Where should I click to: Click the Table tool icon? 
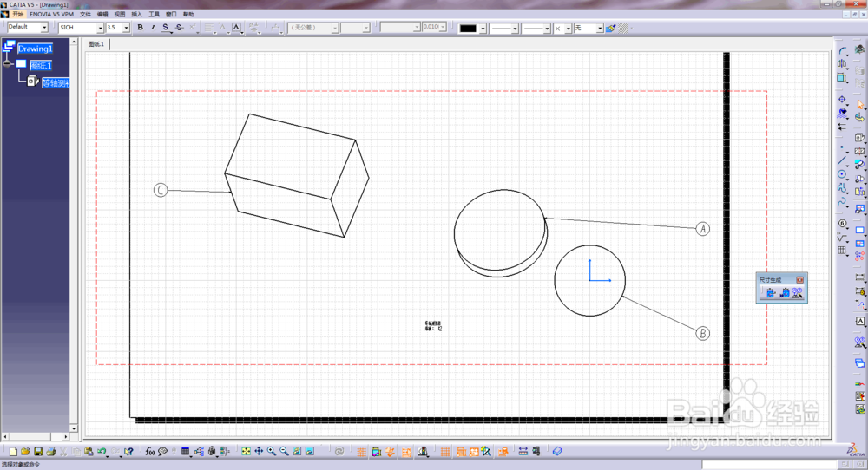click(x=842, y=251)
